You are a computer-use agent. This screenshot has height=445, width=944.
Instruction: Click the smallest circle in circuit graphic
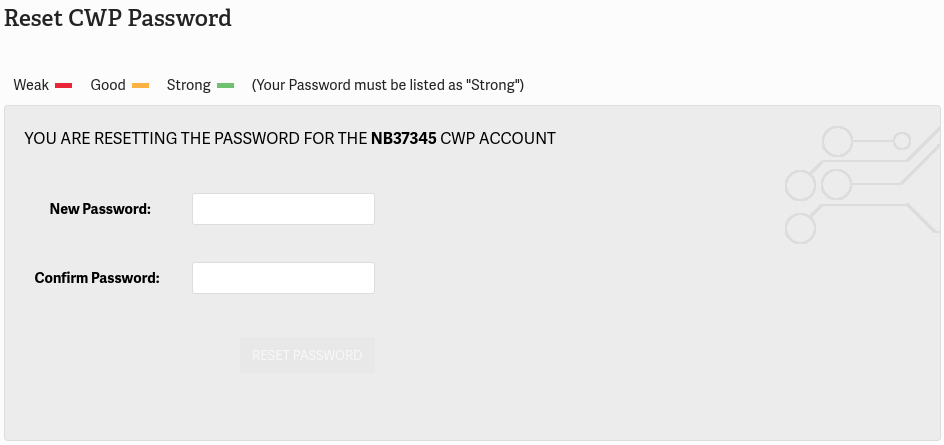[902, 141]
